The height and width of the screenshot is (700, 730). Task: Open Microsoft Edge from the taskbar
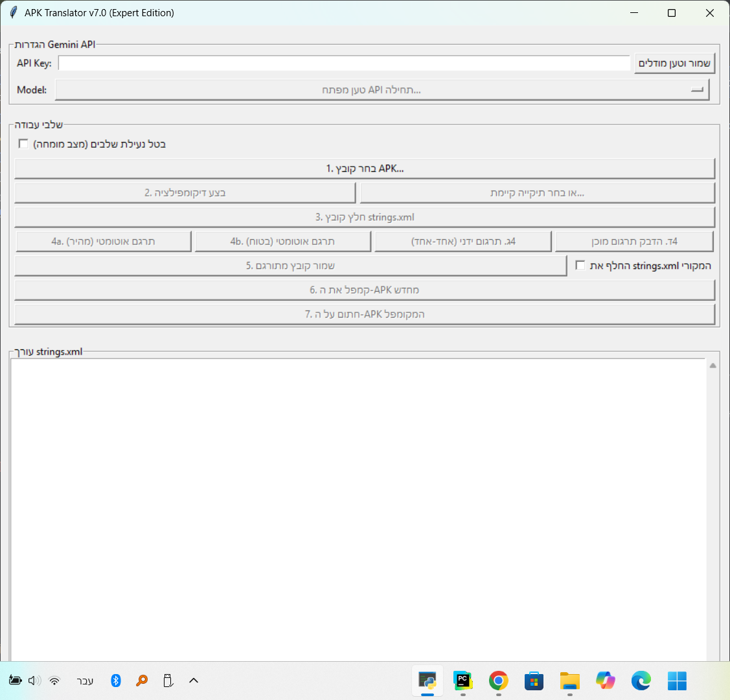(641, 681)
